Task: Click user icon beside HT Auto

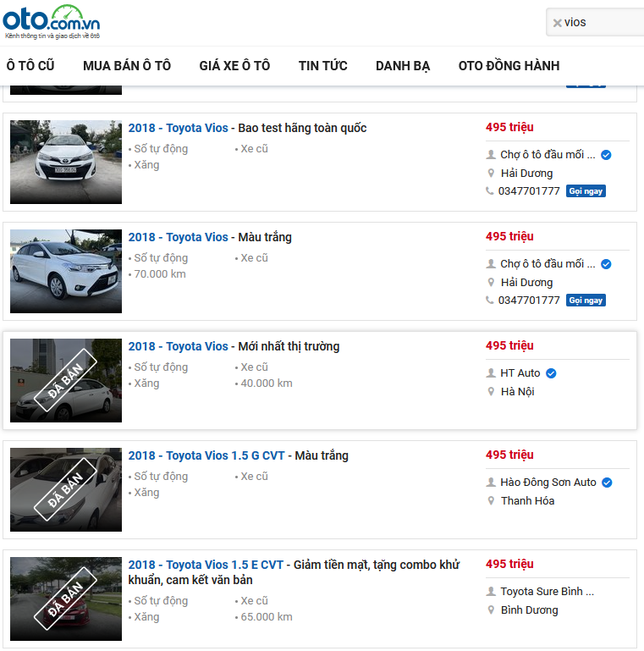Action: 491,372
